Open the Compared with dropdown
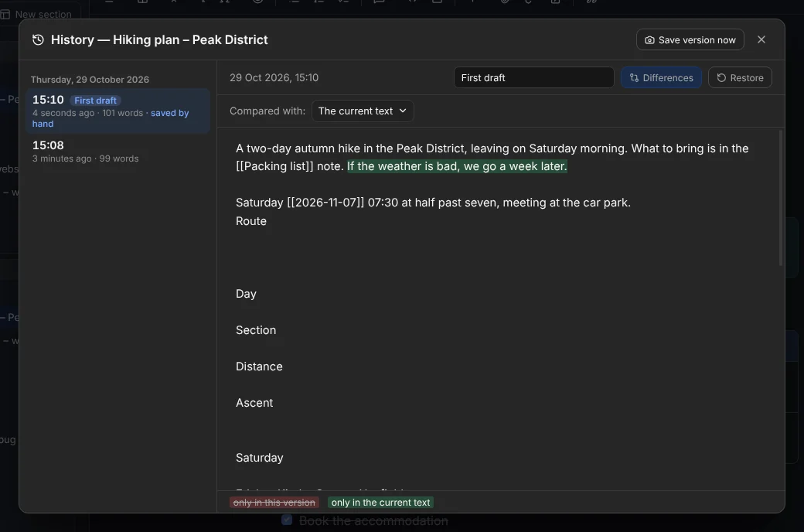The width and height of the screenshot is (804, 532). tap(363, 111)
